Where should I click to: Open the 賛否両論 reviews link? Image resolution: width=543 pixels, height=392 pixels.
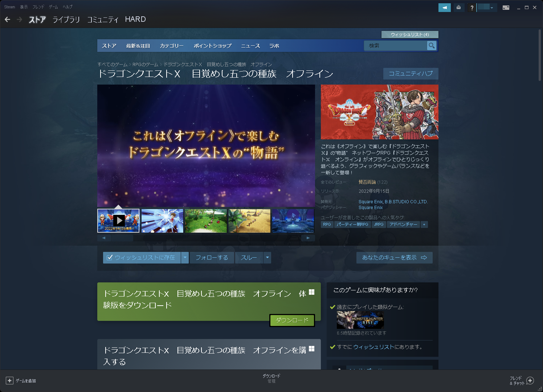[368, 182]
